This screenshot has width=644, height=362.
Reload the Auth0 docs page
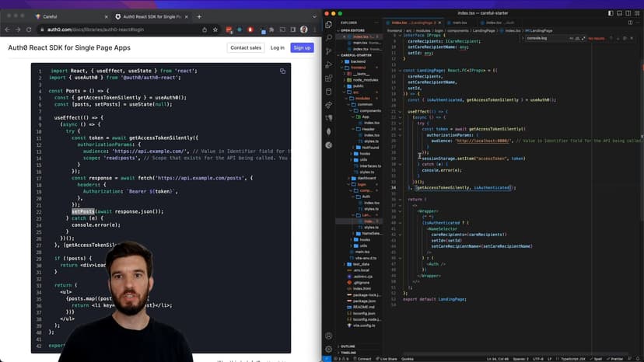(x=31, y=30)
